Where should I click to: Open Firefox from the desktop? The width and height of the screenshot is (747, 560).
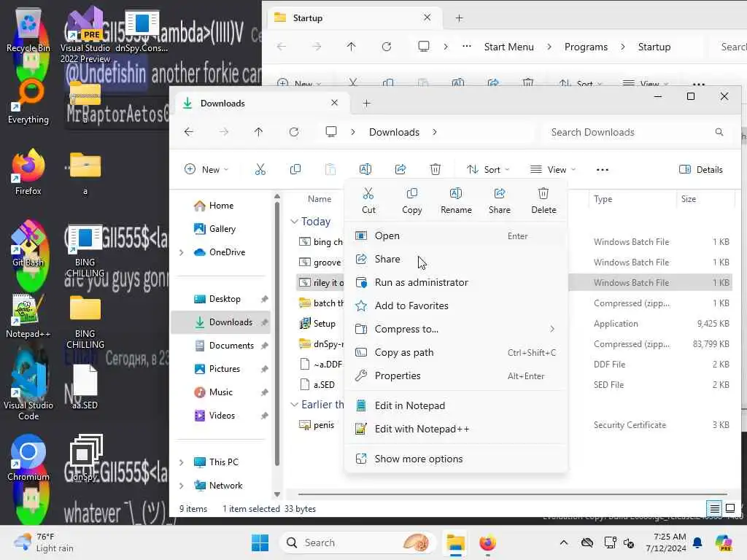pos(28,174)
